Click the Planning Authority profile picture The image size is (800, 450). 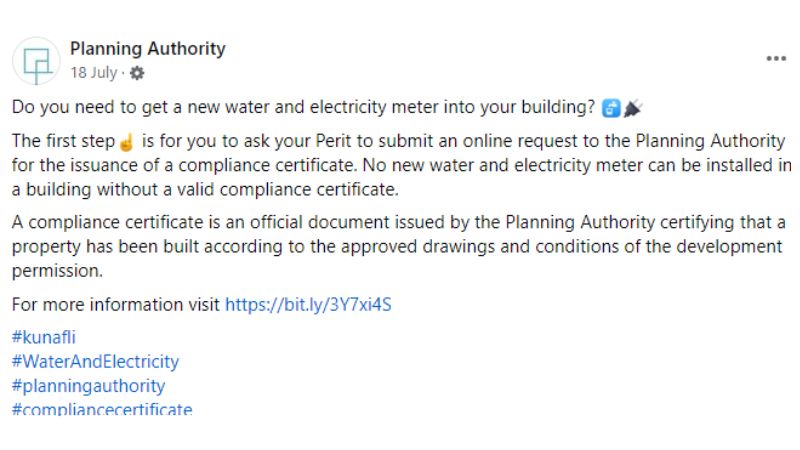[36, 60]
